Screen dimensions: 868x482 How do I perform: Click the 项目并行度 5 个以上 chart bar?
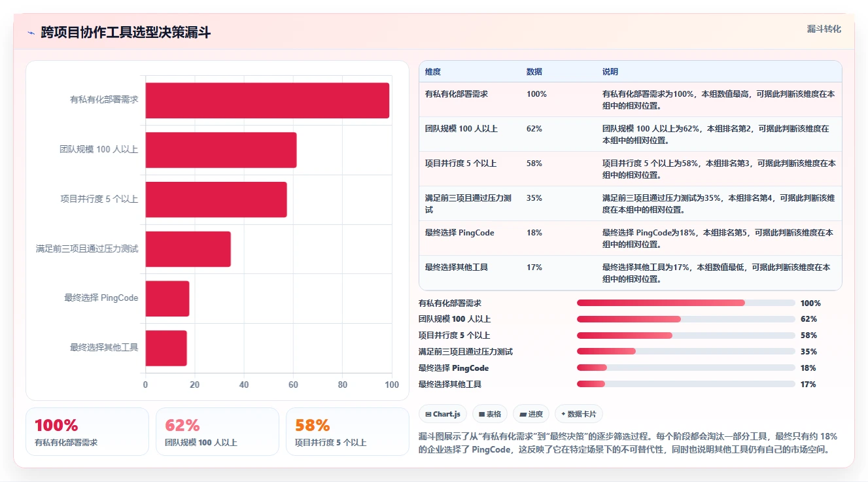[x=216, y=199]
